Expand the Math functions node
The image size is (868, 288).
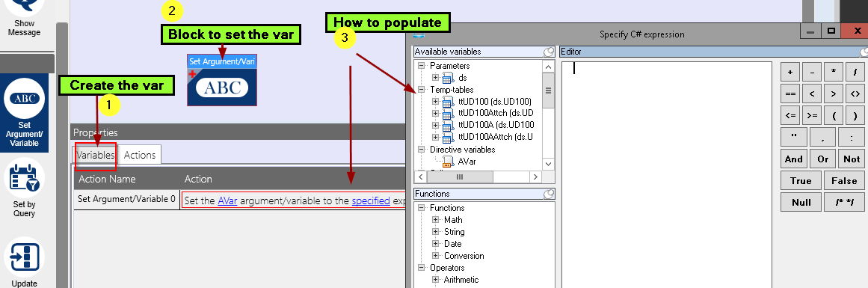click(436, 220)
